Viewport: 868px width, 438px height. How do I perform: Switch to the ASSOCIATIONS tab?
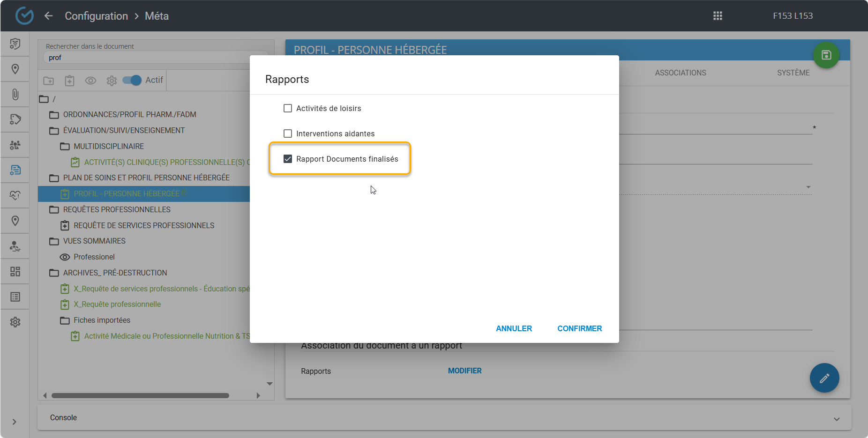pos(680,73)
